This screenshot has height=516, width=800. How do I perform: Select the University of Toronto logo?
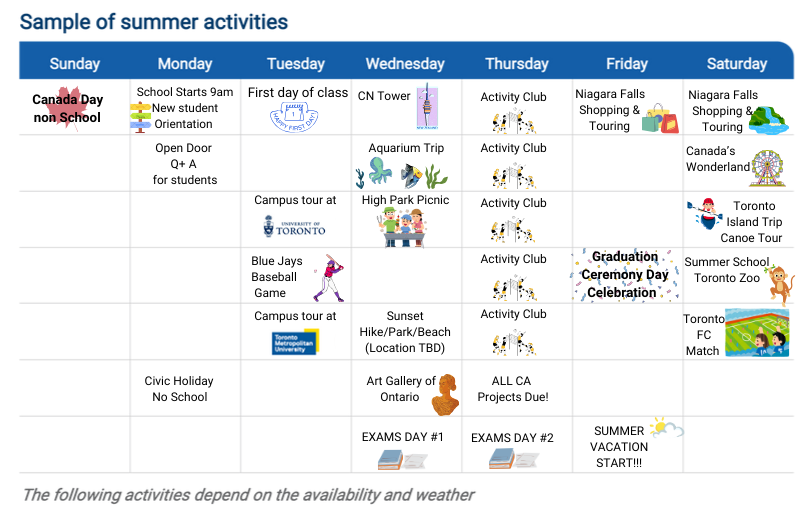point(294,226)
